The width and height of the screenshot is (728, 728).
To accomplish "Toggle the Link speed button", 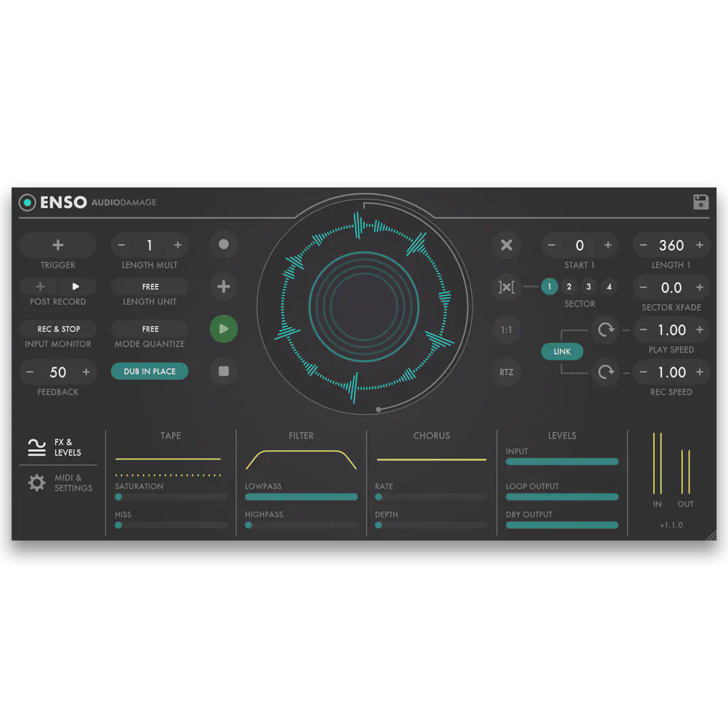I will (562, 351).
